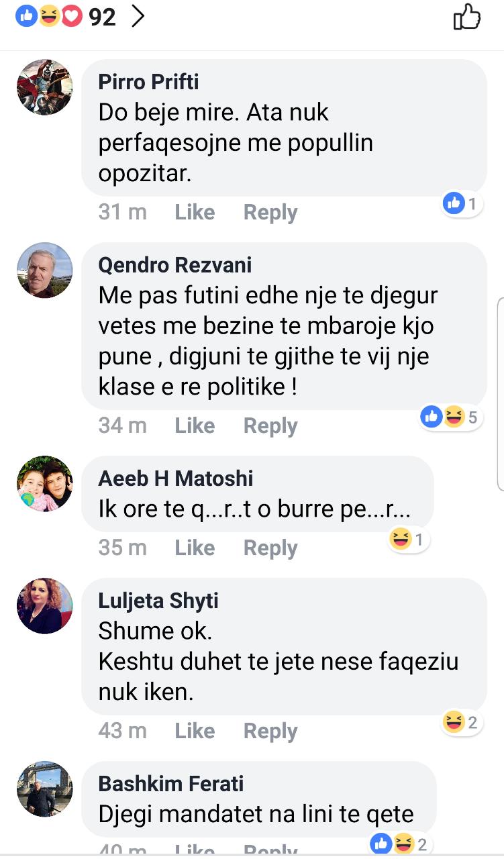The height and width of the screenshot is (859, 504).
Task: View the 2 haha reactions on Luljeta Shyti's comment
Action: [461, 722]
